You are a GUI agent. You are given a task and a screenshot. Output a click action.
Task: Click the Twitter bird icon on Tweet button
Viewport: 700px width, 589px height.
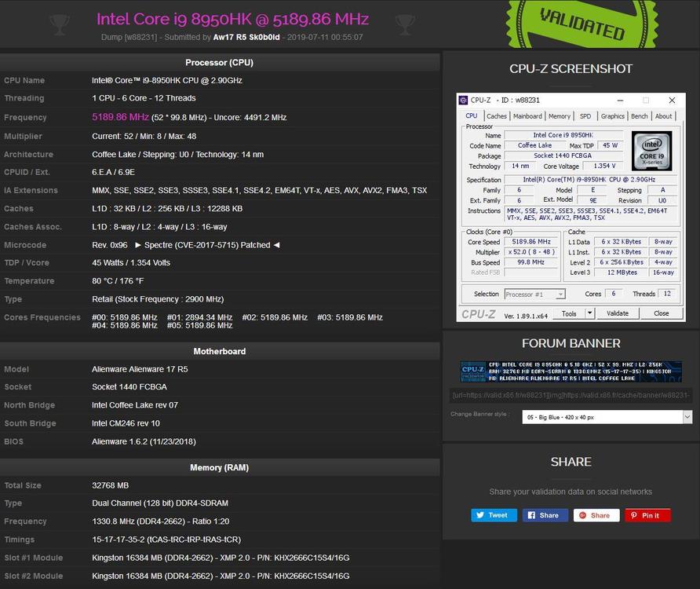coord(481,515)
